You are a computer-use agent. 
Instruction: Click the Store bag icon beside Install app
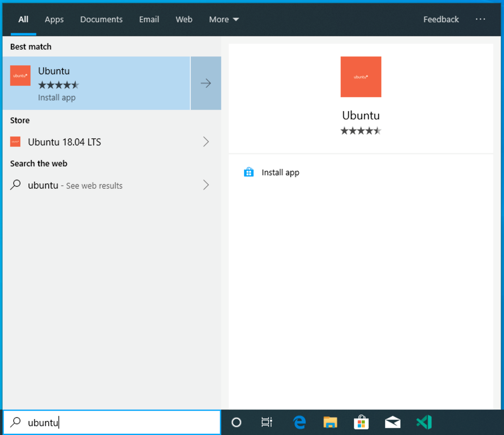(249, 172)
